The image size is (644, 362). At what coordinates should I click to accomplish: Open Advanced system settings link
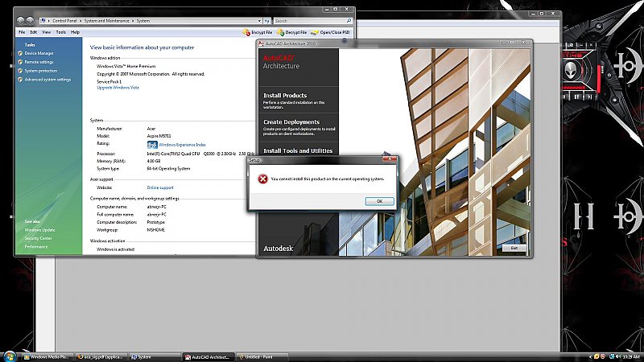pyautogui.click(x=47, y=80)
